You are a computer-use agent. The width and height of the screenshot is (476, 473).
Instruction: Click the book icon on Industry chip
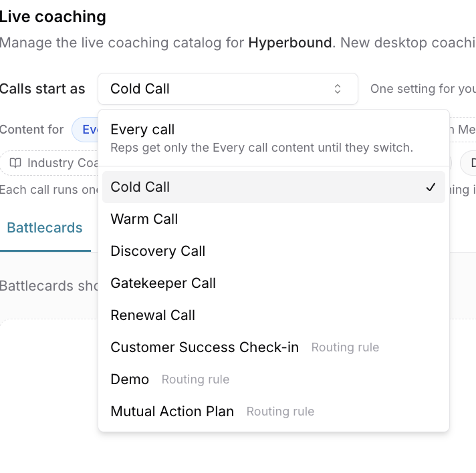pyautogui.click(x=15, y=163)
